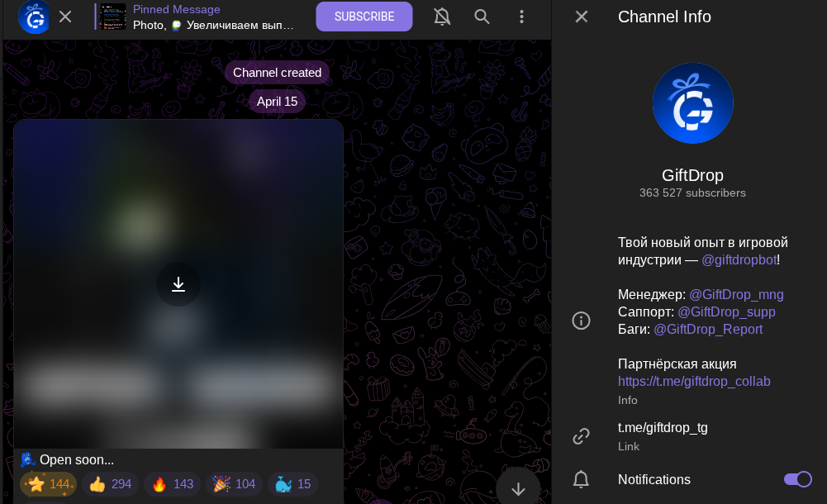827x504 pixels.
Task: Jump to latest messages with down arrow
Action: click(518, 488)
